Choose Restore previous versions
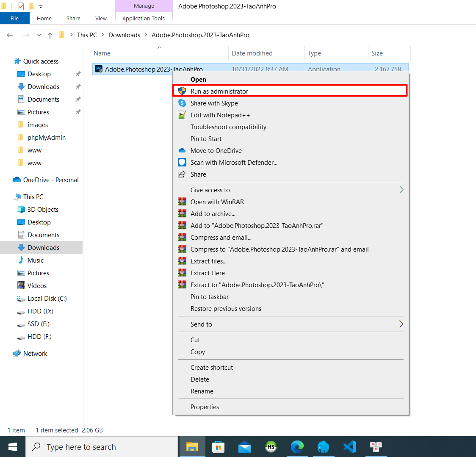 (x=291, y=308)
